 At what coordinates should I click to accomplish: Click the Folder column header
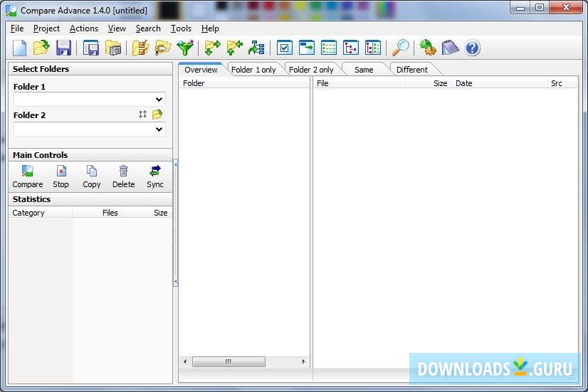(244, 83)
